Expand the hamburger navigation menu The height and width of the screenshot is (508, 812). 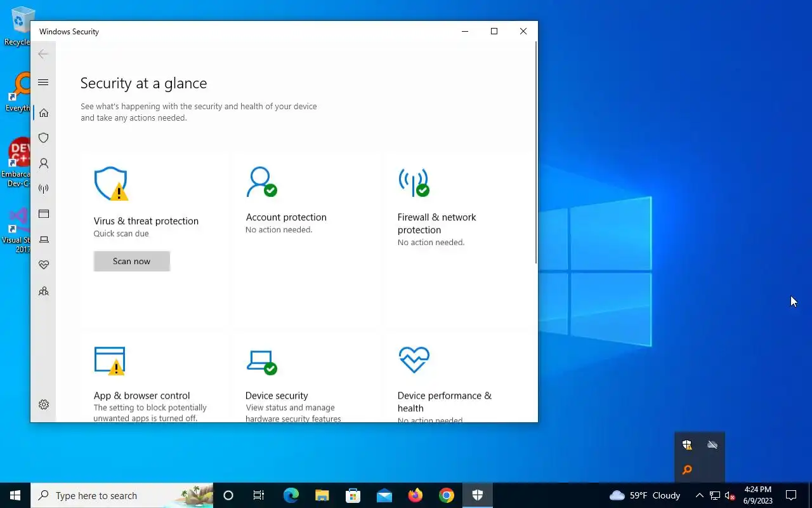(x=43, y=83)
